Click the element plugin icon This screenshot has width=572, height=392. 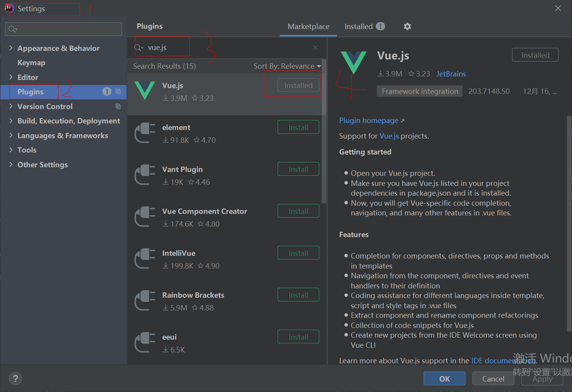pyautogui.click(x=145, y=132)
